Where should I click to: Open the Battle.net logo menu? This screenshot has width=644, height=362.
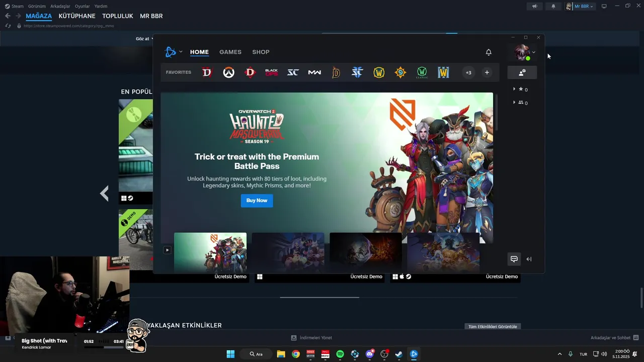click(173, 52)
